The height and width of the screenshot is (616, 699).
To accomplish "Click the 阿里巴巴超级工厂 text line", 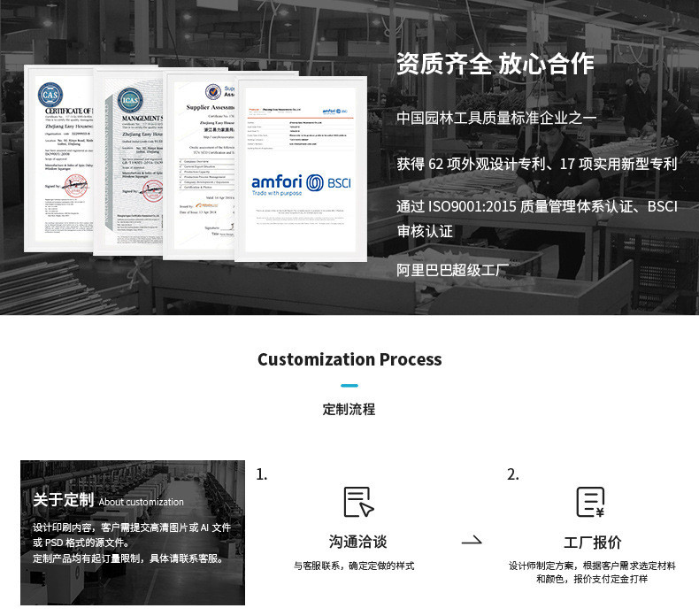I will tap(452, 270).
